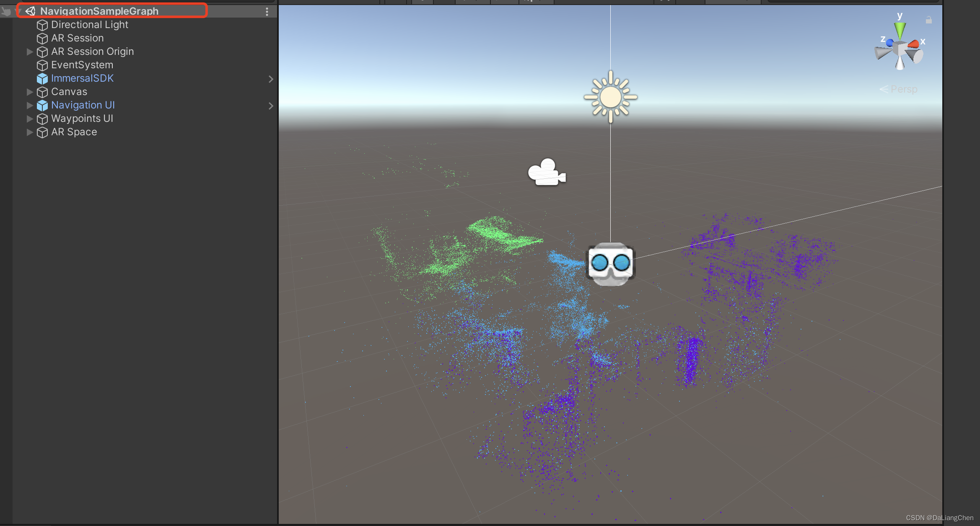Open Navigation UI prefab via right chevron
The width and height of the screenshot is (980, 526).
[271, 106]
